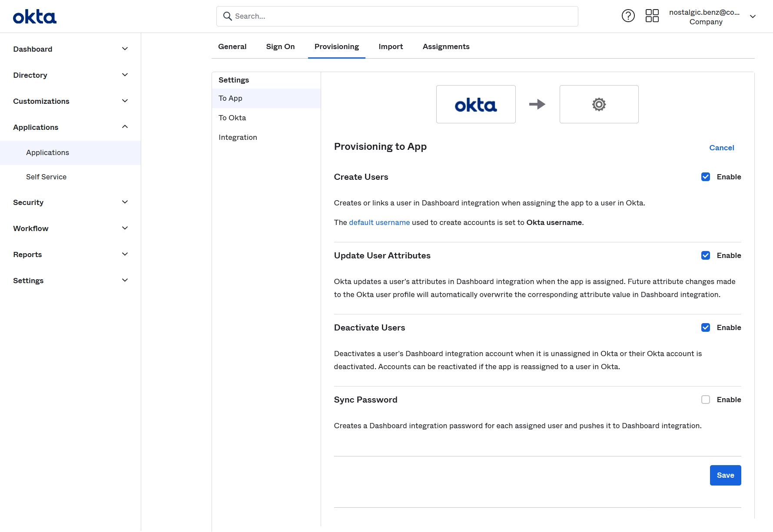This screenshot has height=532, width=773.
Task: Check Sync Password Enable checkbox
Action: 706,400
